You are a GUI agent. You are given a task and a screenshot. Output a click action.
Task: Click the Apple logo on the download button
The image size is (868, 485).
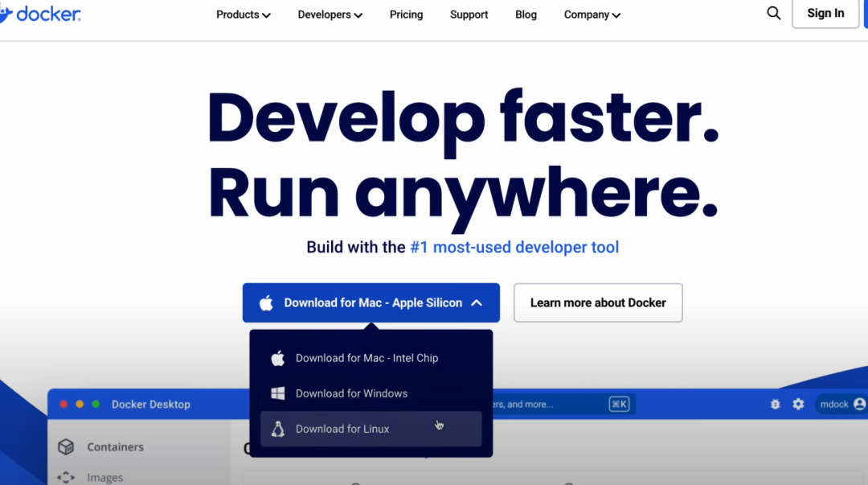pos(266,302)
